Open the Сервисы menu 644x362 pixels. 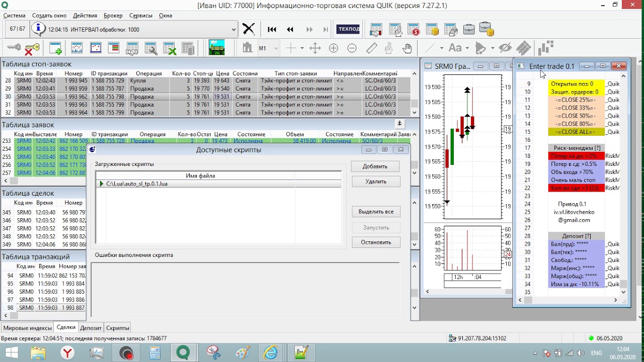coord(141,16)
